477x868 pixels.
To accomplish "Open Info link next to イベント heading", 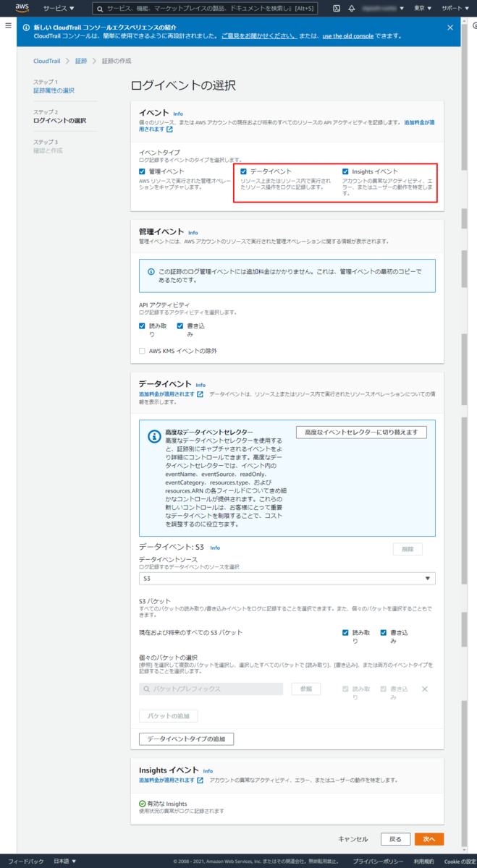I will (x=178, y=114).
